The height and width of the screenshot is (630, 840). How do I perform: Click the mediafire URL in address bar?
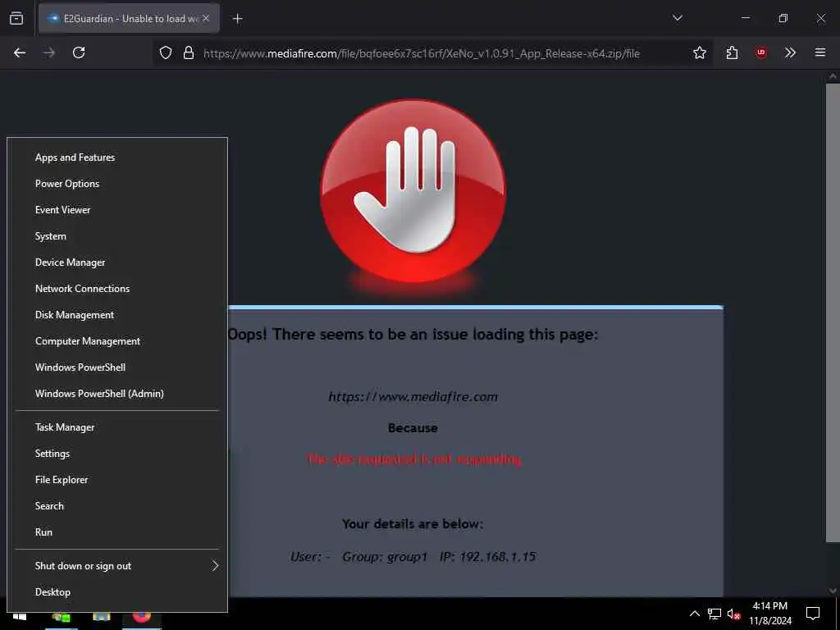pyautogui.click(x=422, y=53)
